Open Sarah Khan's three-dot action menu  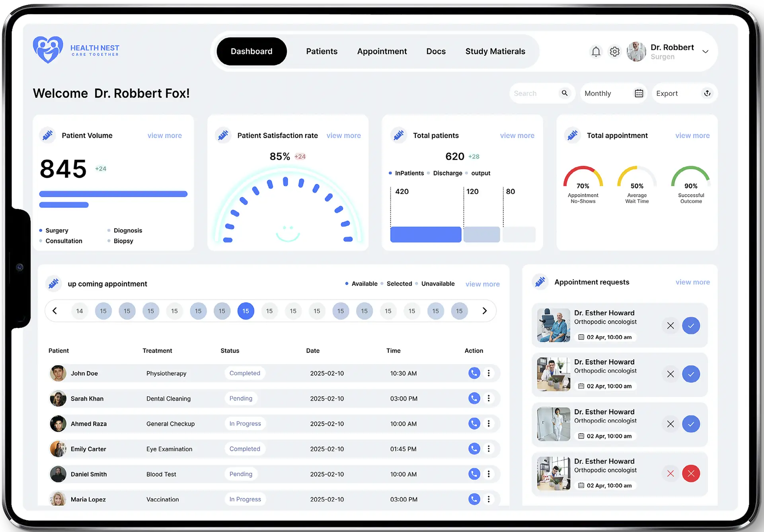(489, 398)
